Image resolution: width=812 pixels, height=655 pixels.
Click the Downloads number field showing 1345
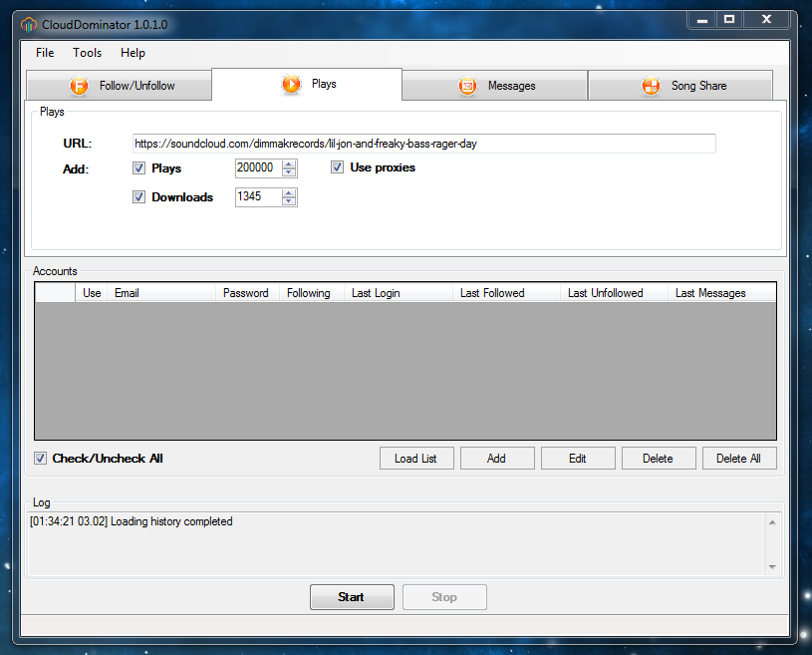click(258, 197)
